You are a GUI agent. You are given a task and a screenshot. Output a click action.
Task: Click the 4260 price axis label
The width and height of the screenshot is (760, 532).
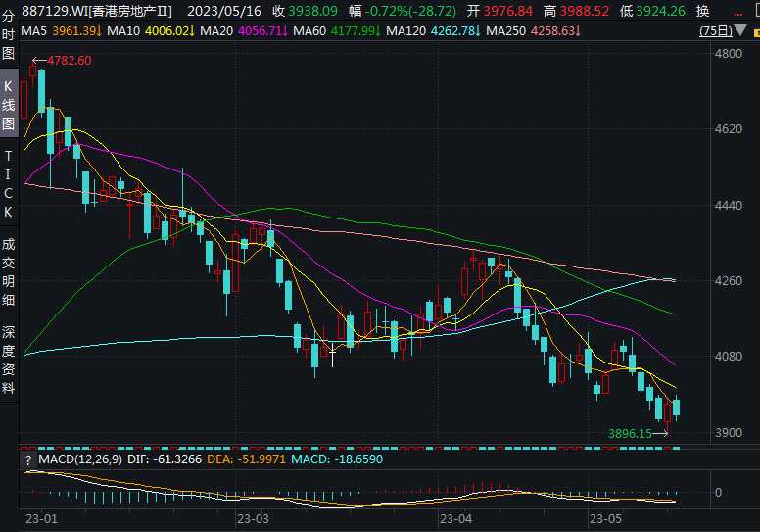729,281
